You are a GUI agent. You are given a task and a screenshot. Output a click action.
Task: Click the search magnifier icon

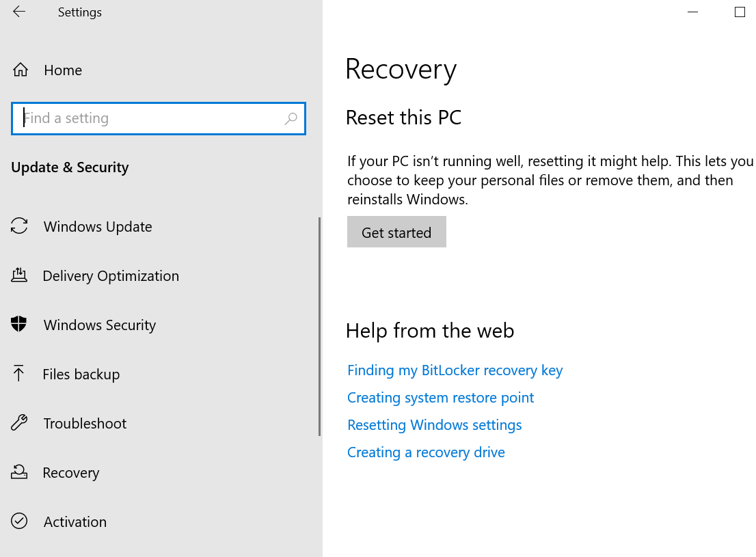(291, 118)
